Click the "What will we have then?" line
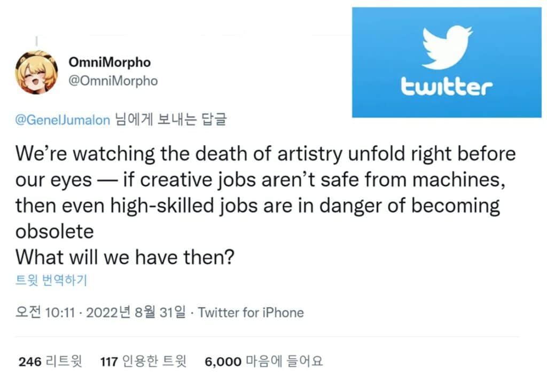The image size is (547, 392). 125,257
